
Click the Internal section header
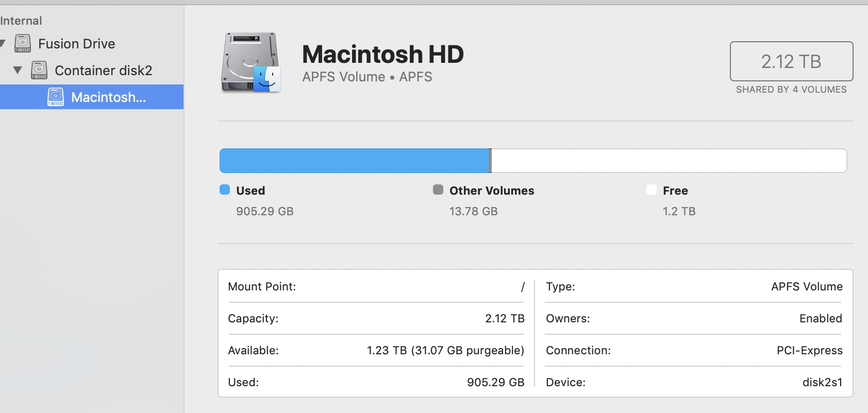coord(21,21)
